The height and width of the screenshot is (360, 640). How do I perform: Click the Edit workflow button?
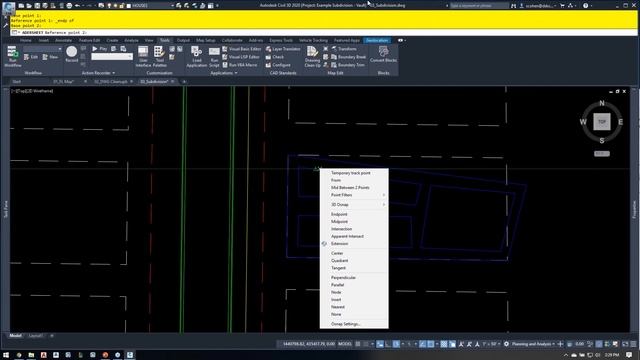(31, 57)
